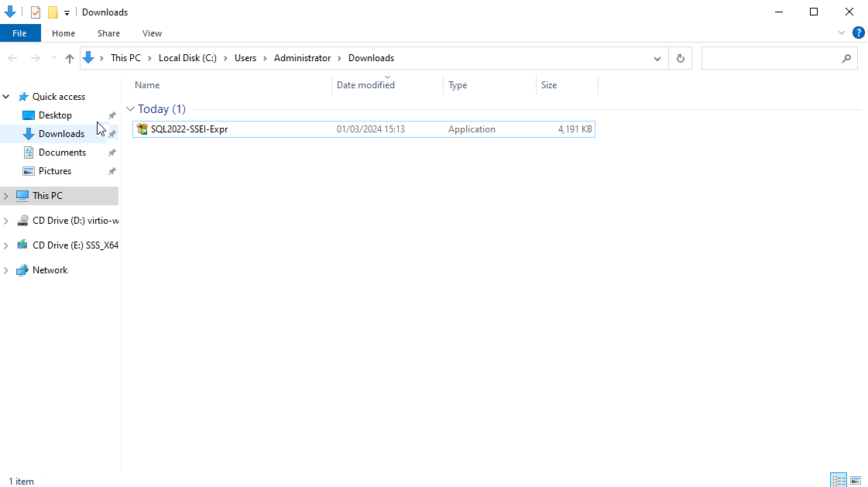Image resolution: width=868 pixels, height=487 pixels.
Task: Click This PC in the address bar
Action: coord(125,58)
